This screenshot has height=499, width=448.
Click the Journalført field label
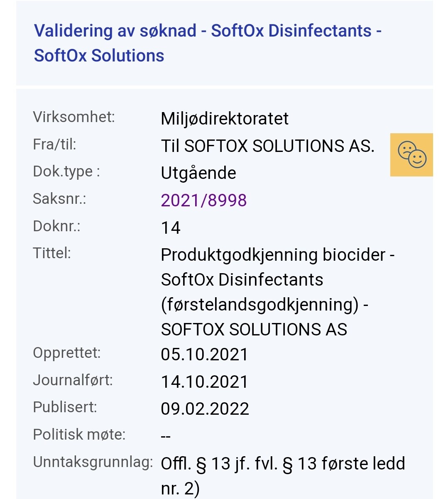tap(73, 380)
